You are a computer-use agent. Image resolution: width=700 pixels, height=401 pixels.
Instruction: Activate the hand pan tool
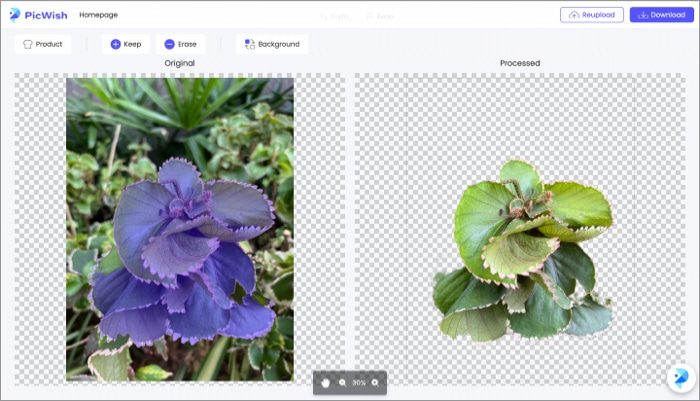[326, 382]
